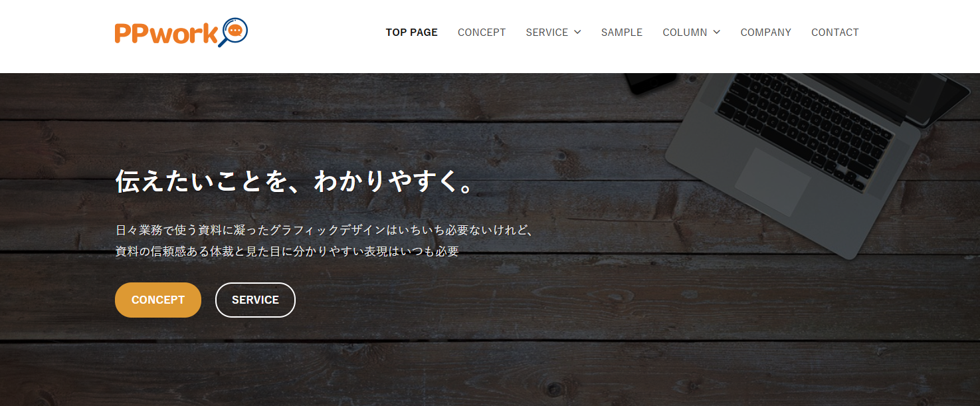Navigate to the COMPANY page
The width and height of the screenshot is (980, 406).
pos(766,33)
